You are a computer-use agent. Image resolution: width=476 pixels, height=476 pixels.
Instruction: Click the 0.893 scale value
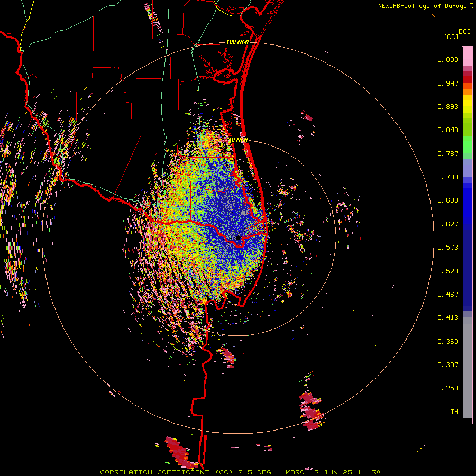click(x=448, y=106)
